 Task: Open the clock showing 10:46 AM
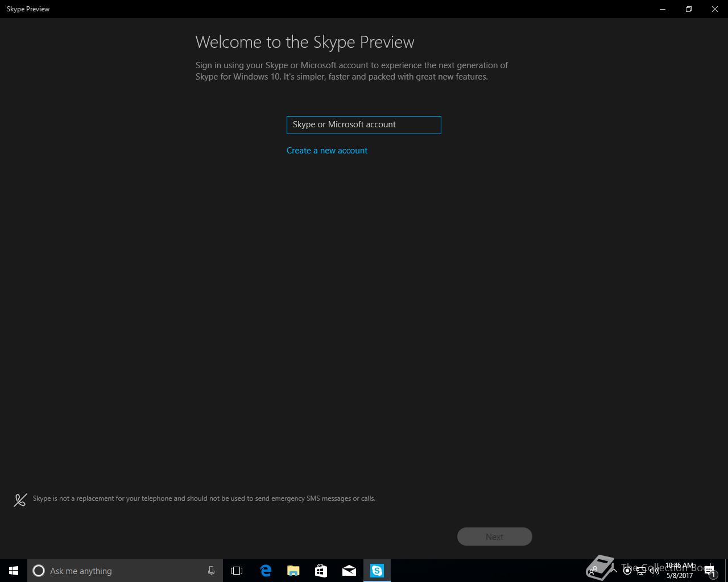pyautogui.click(x=680, y=571)
